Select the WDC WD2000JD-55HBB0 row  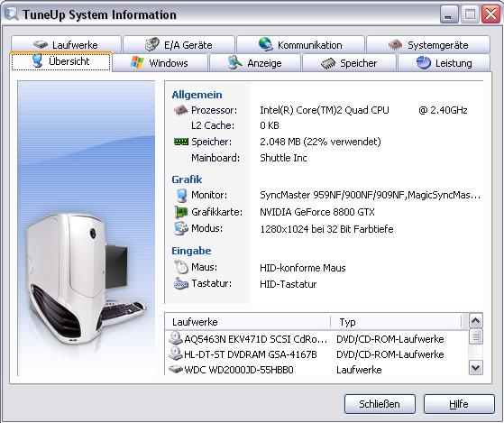[316, 369]
